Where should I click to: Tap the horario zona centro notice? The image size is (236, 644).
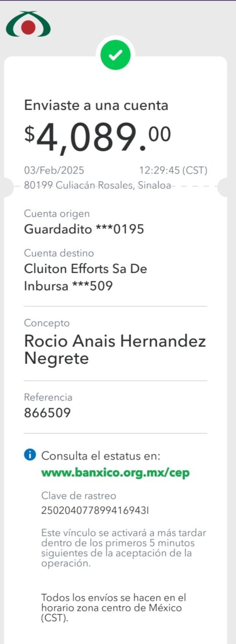click(114, 608)
